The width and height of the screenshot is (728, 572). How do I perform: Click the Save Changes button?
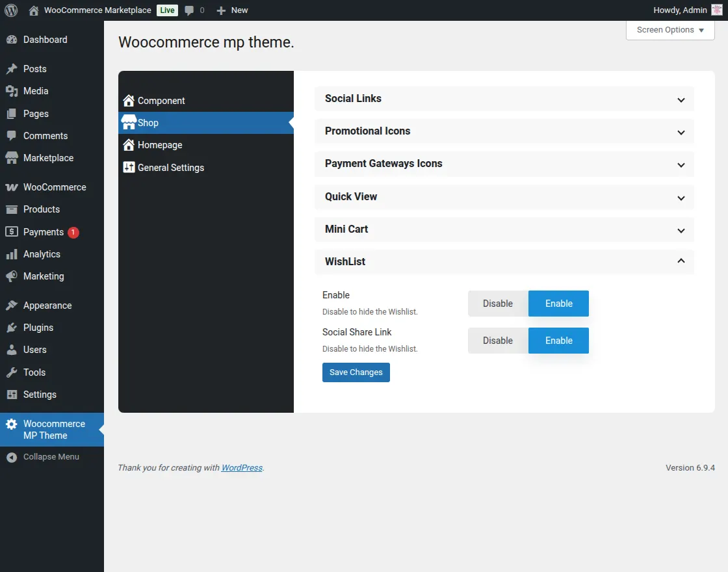356,372
